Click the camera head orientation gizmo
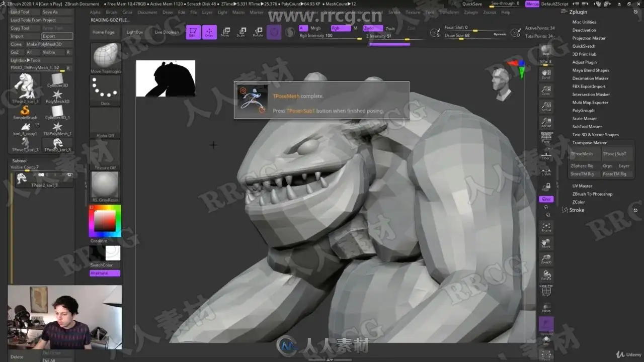 click(x=501, y=83)
